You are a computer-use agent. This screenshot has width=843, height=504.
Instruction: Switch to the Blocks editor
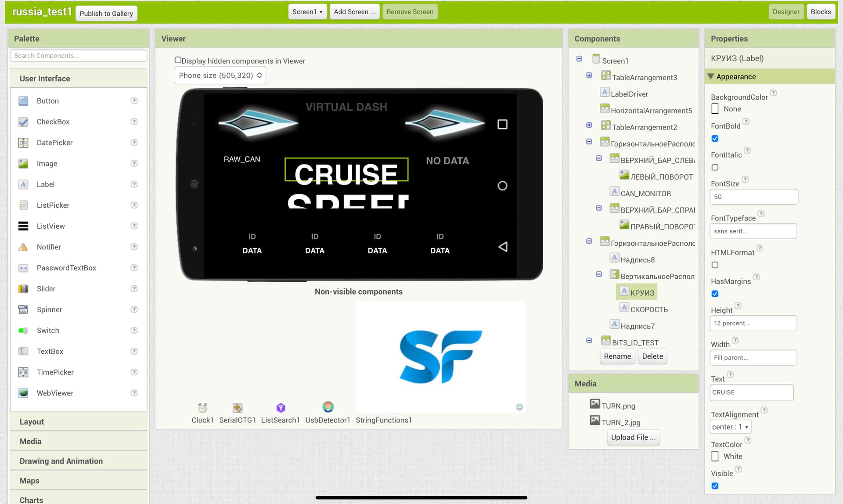(820, 11)
